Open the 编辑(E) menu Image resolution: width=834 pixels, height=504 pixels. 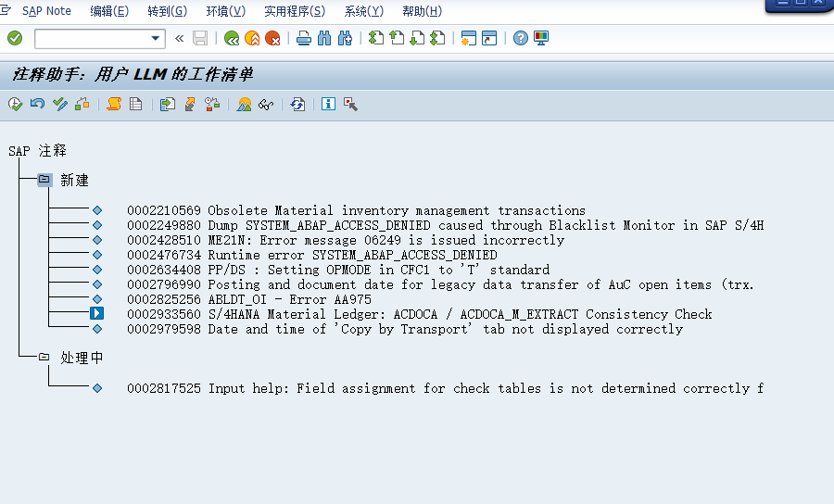point(109,11)
